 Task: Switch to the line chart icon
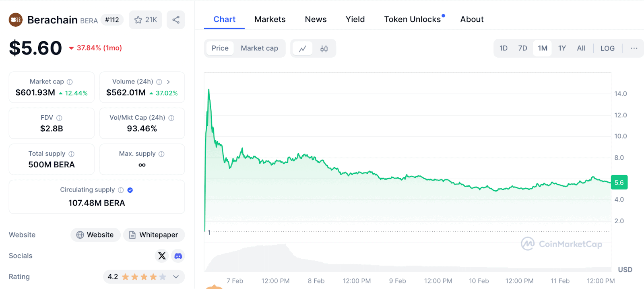click(303, 48)
